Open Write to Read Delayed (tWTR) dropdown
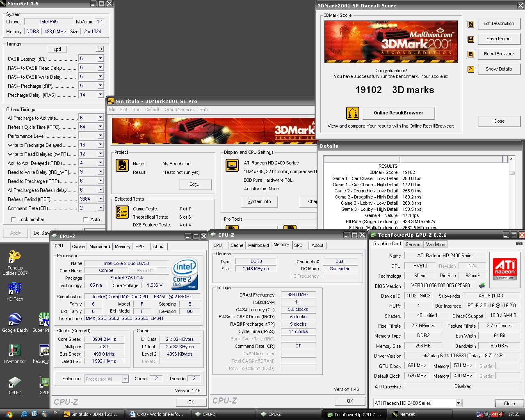 coord(100,154)
